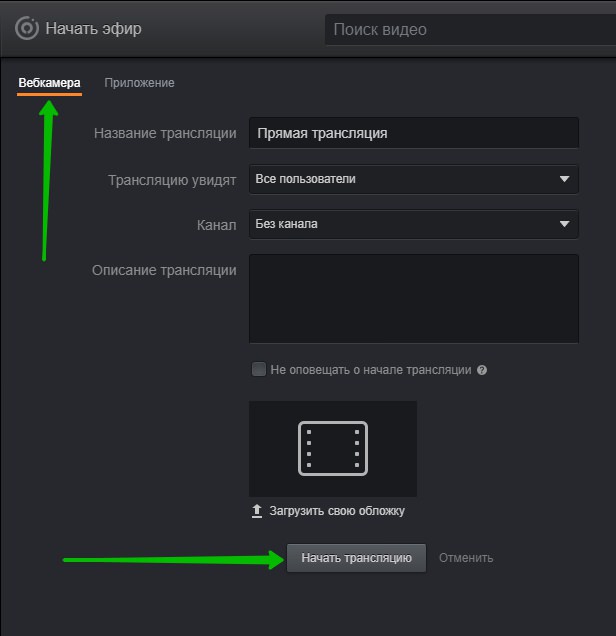Enable 'Не оповещать о начале трансляции' checkbox

[x=259, y=369]
